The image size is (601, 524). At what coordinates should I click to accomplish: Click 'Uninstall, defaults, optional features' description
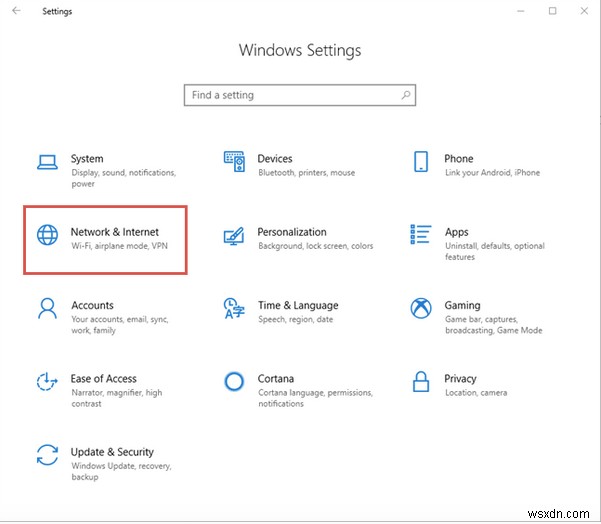point(495,251)
